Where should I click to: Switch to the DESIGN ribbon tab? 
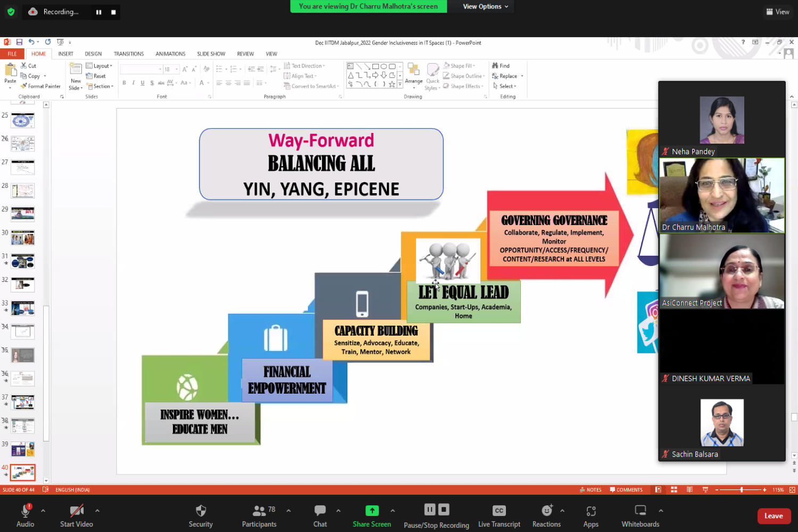tap(93, 54)
